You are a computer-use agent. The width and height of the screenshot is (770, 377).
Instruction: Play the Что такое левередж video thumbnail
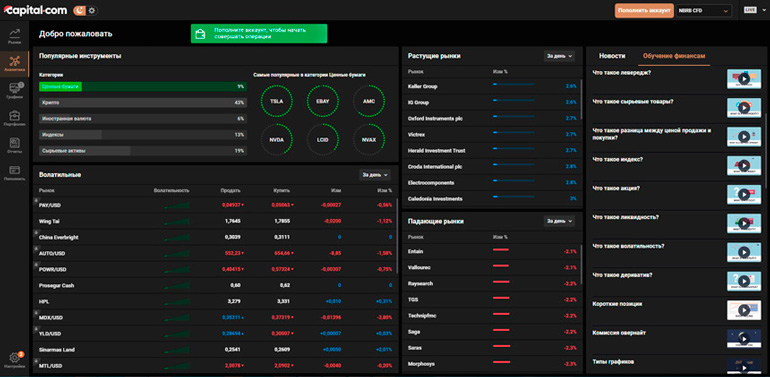point(743,79)
